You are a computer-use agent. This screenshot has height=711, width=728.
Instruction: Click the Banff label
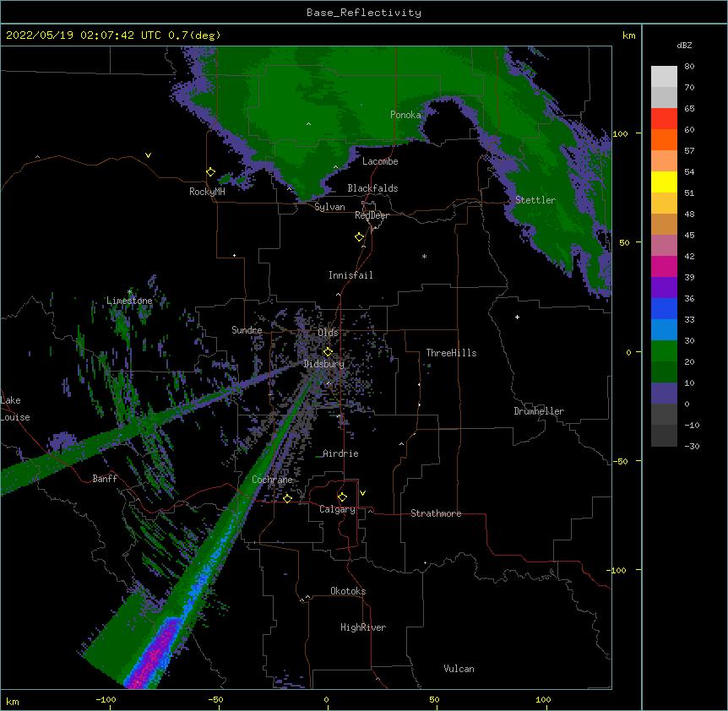[x=105, y=479]
